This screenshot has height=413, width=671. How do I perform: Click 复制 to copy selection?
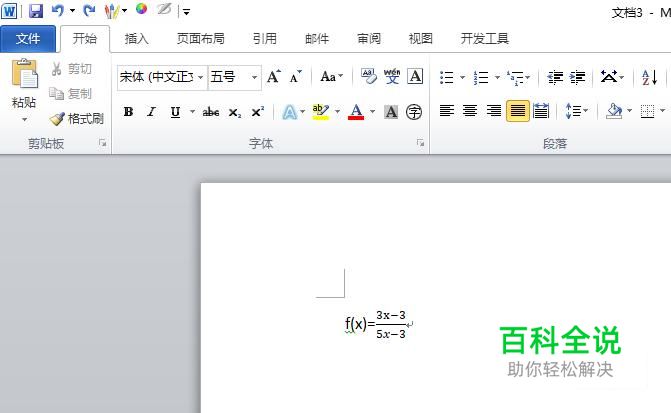pyautogui.click(x=71, y=93)
